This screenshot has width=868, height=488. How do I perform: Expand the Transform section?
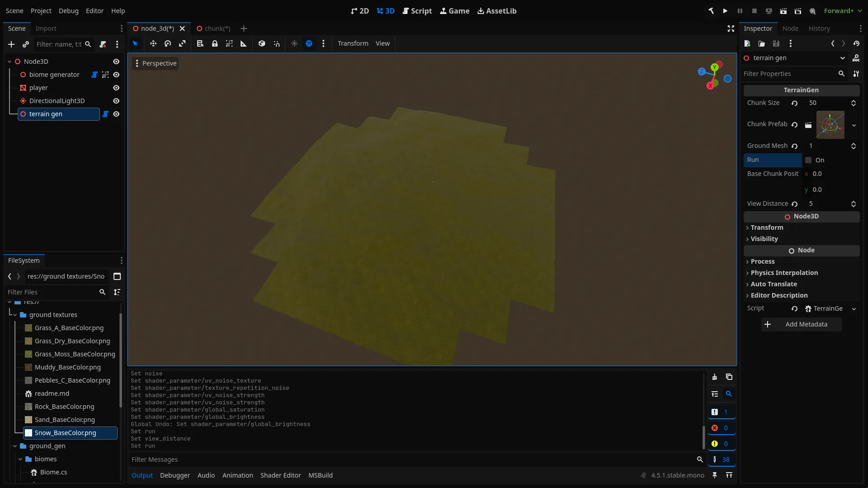[x=767, y=227]
